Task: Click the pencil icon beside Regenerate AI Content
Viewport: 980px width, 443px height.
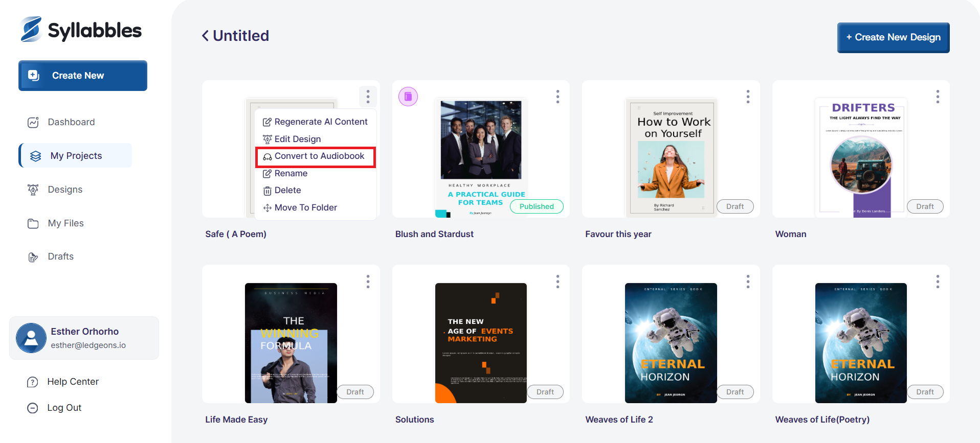Action: coord(268,122)
